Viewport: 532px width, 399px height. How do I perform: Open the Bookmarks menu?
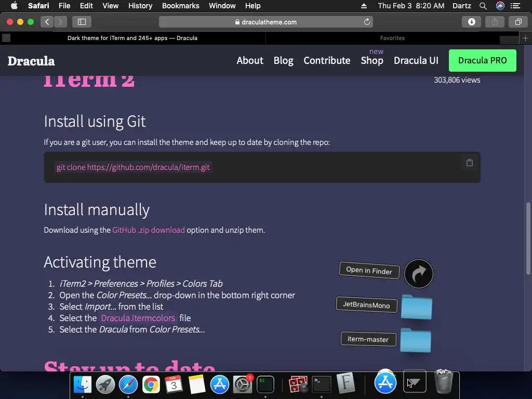click(180, 6)
